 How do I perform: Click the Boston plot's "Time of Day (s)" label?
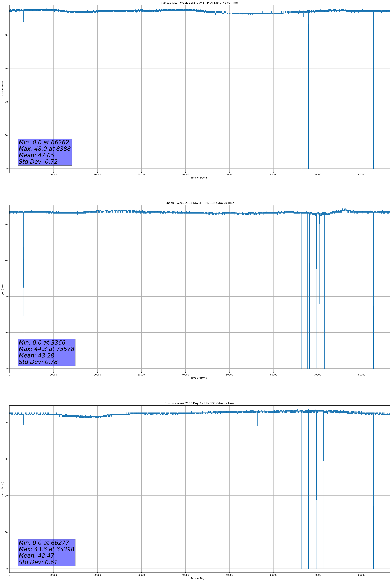coord(199,578)
